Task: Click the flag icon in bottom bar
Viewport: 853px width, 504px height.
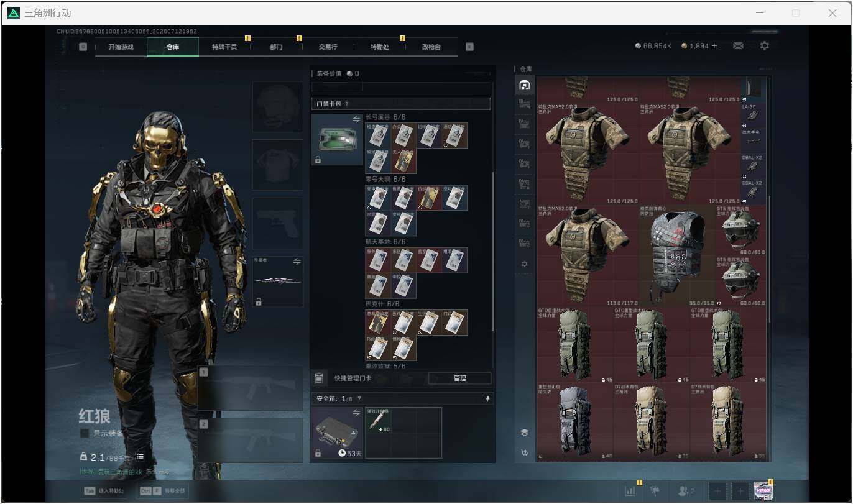Action: coord(655,491)
